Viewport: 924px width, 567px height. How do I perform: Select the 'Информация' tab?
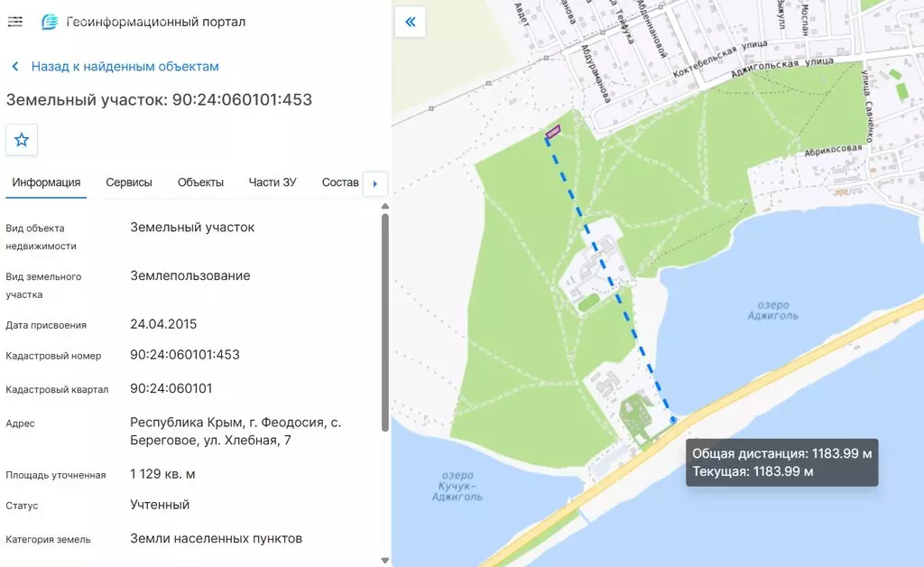pyautogui.click(x=46, y=182)
